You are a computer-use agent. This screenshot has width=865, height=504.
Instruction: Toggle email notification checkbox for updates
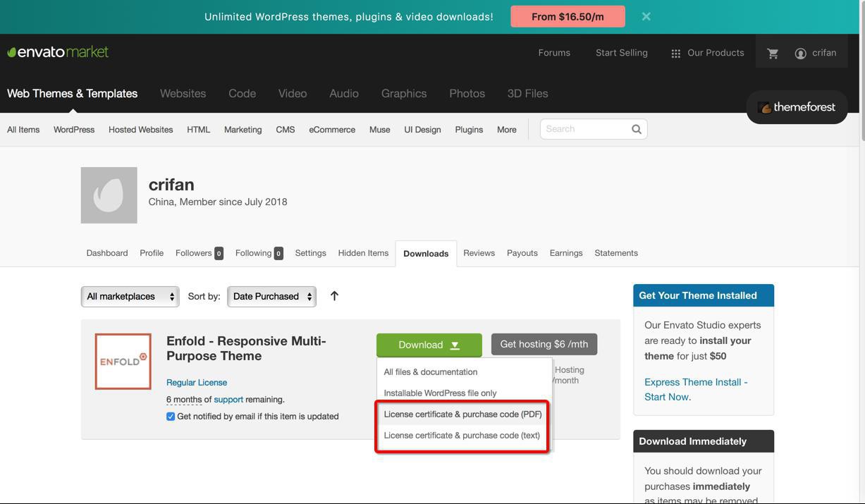tap(171, 417)
